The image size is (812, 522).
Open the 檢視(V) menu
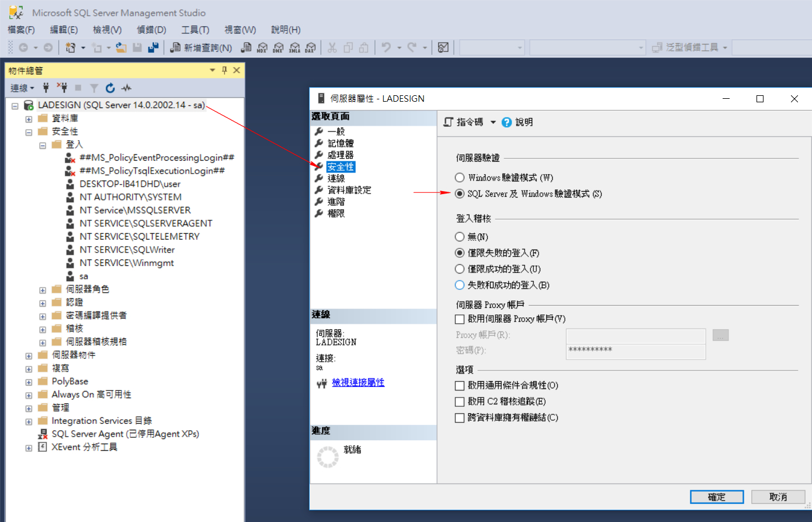click(x=106, y=29)
